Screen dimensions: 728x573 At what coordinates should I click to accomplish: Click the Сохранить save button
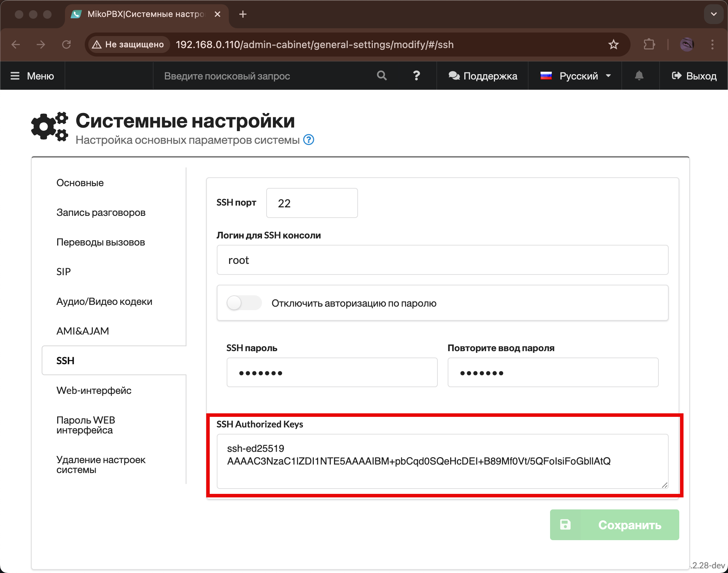point(614,525)
